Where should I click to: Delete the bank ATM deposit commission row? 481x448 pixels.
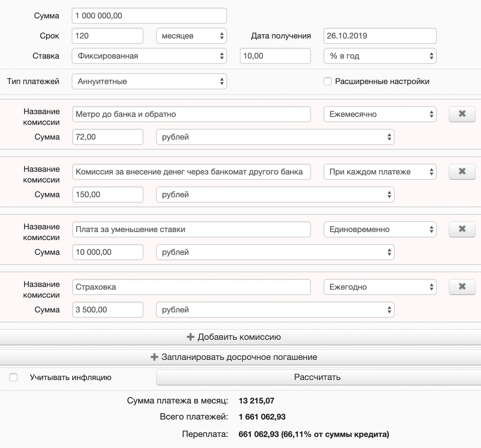[x=462, y=172]
